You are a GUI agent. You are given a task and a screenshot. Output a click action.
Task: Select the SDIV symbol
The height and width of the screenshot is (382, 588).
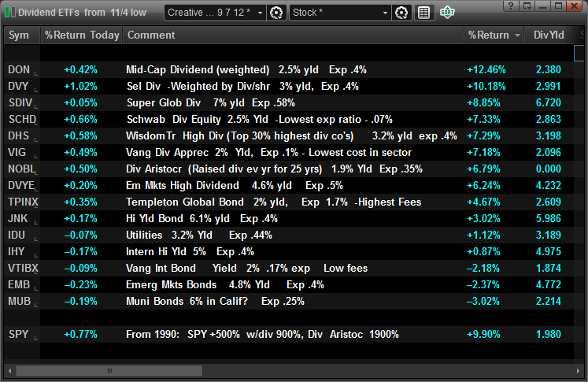click(x=20, y=103)
